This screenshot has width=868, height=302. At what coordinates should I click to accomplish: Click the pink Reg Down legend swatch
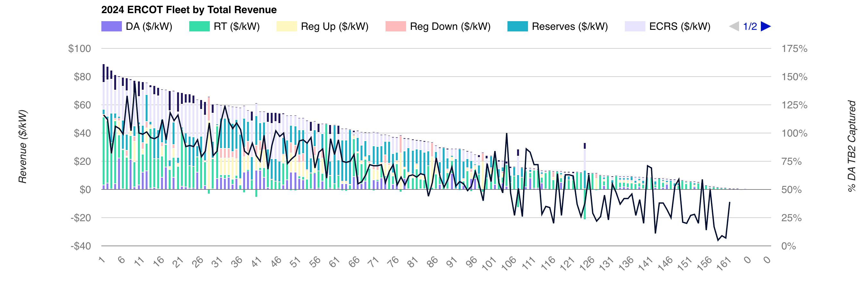(395, 26)
